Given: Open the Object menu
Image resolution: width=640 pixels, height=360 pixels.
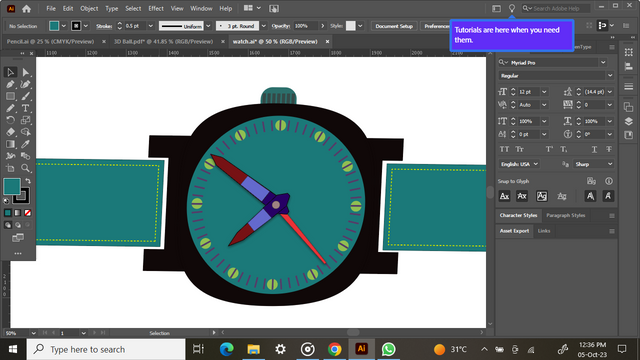Looking at the screenshot, I should click(x=89, y=9).
